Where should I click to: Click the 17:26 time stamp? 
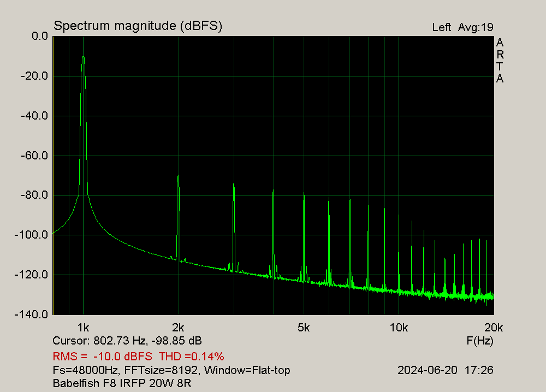pyautogui.click(x=479, y=370)
